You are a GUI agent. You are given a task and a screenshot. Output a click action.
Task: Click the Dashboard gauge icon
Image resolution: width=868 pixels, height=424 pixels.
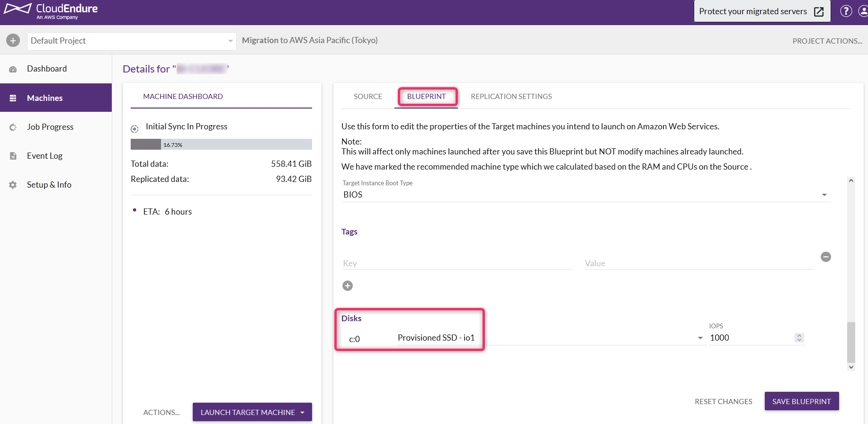pyautogui.click(x=13, y=69)
